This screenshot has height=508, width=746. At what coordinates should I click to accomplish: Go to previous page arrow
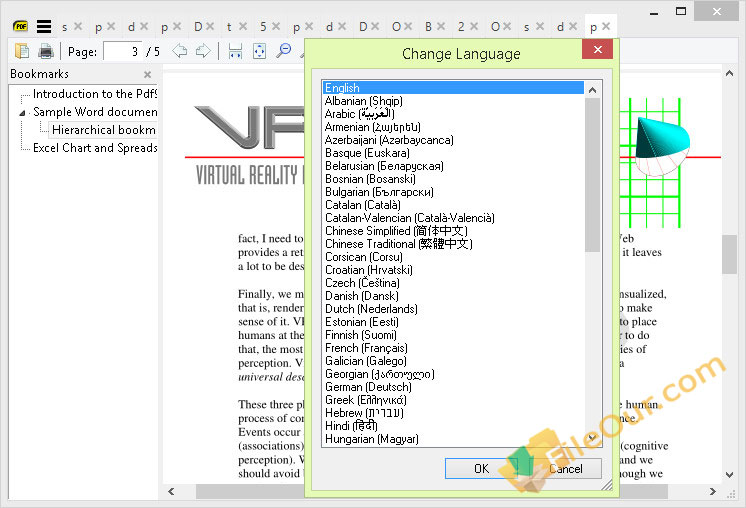(179, 51)
